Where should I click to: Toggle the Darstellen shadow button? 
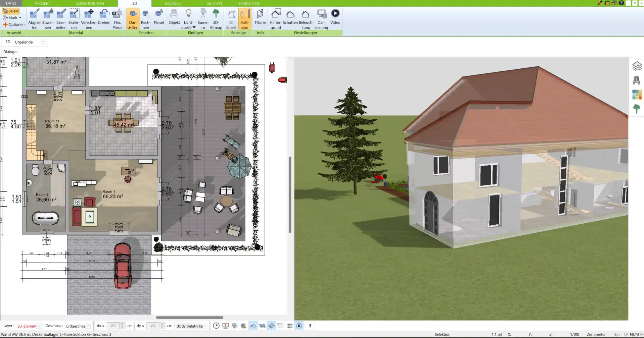click(x=133, y=19)
